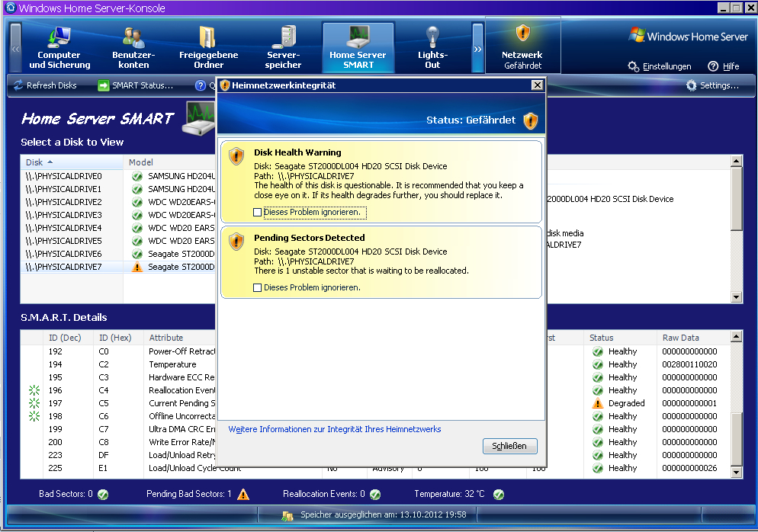Click the Windows Home Server logo
The width and height of the screenshot is (758, 532).
coord(689,36)
